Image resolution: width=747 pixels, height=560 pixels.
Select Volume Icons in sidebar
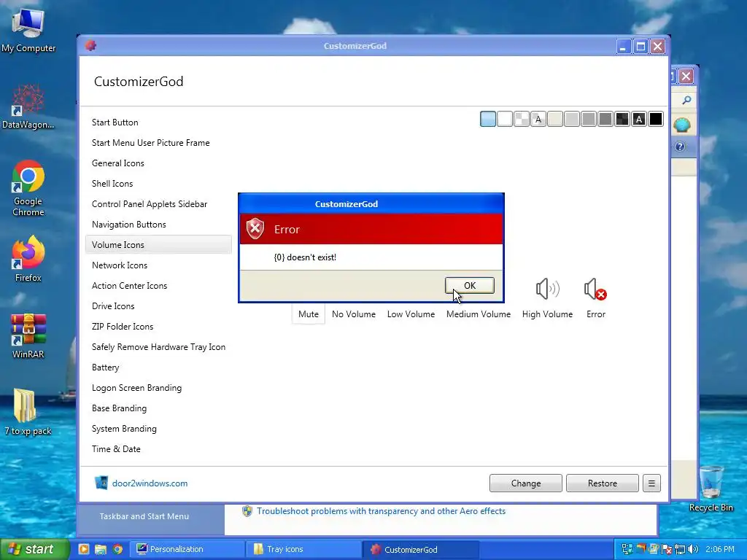pyautogui.click(x=158, y=245)
